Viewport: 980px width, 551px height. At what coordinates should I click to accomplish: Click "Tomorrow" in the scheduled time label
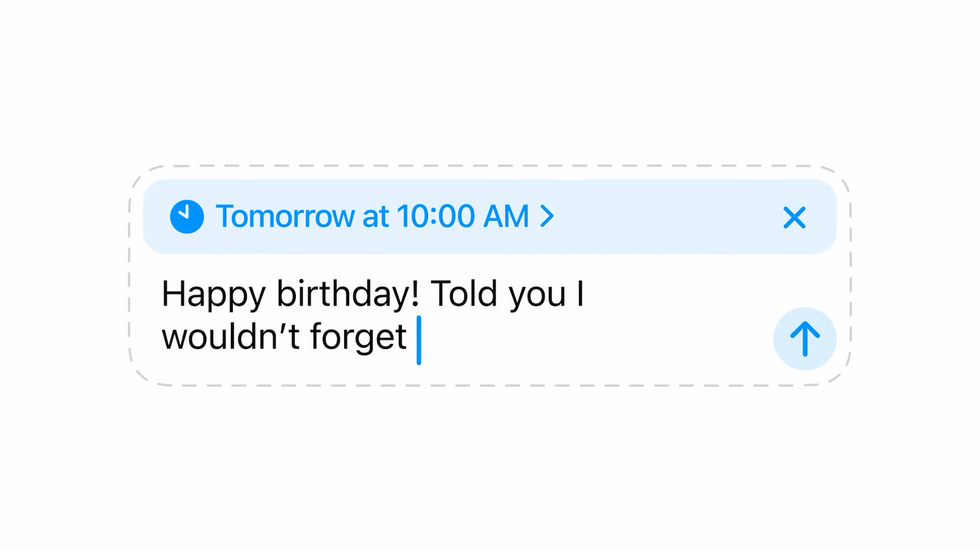(285, 217)
